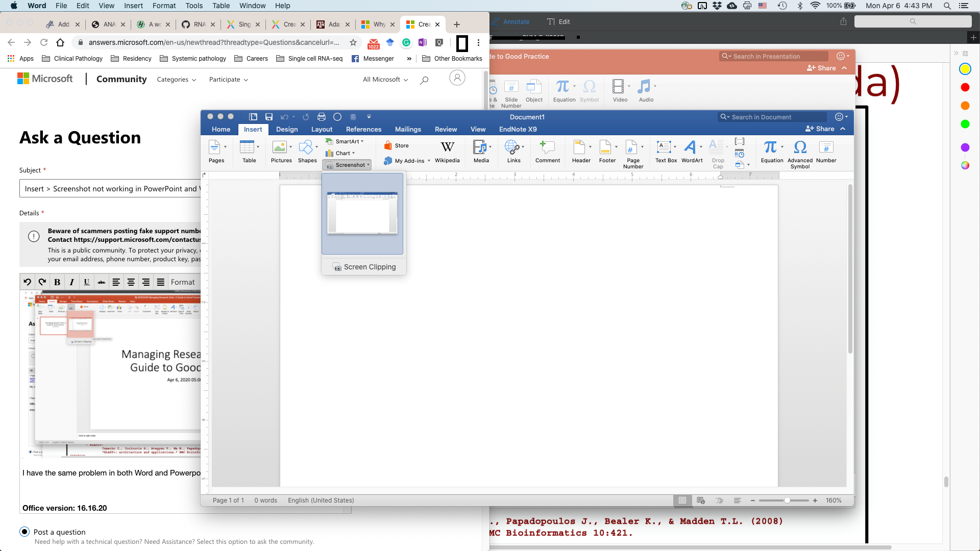Open the Format menu in menu bar
The image size is (980, 551).
pos(164,6)
